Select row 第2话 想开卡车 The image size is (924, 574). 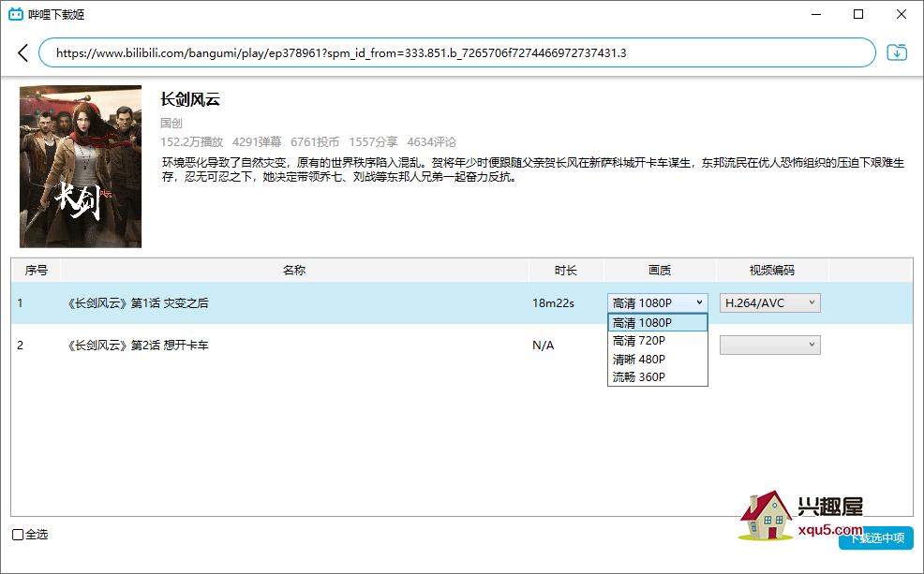(462, 345)
